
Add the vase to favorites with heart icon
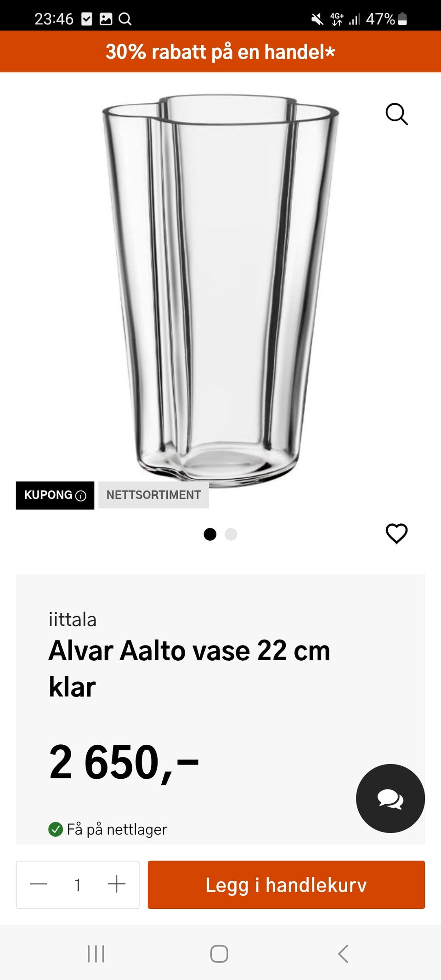(x=396, y=534)
